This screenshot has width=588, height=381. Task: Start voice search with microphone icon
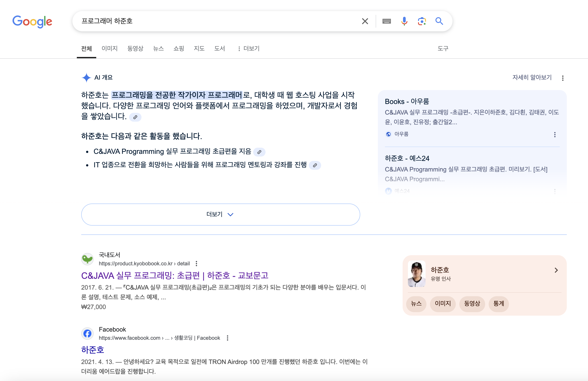pos(404,21)
